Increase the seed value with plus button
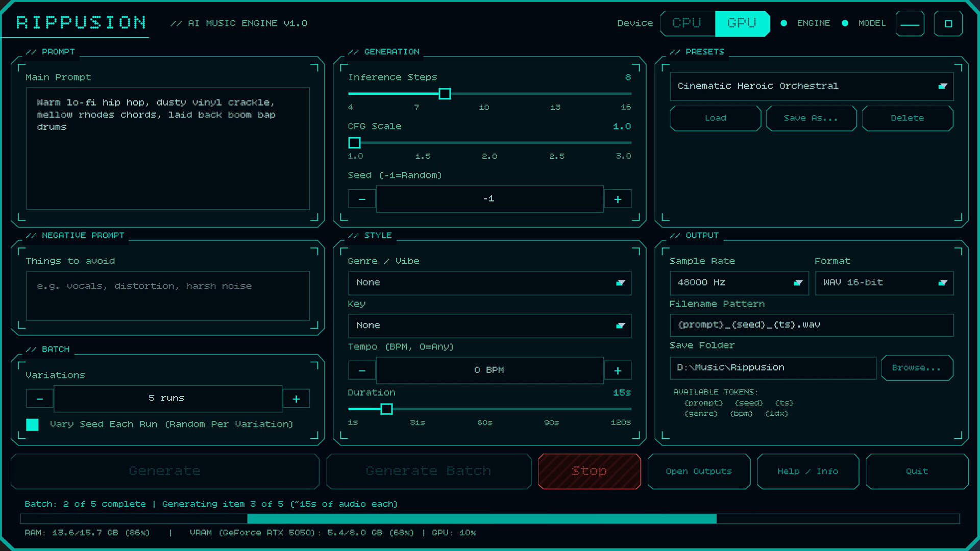Screen dimensions: 980x551 pyautogui.click(x=618, y=199)
